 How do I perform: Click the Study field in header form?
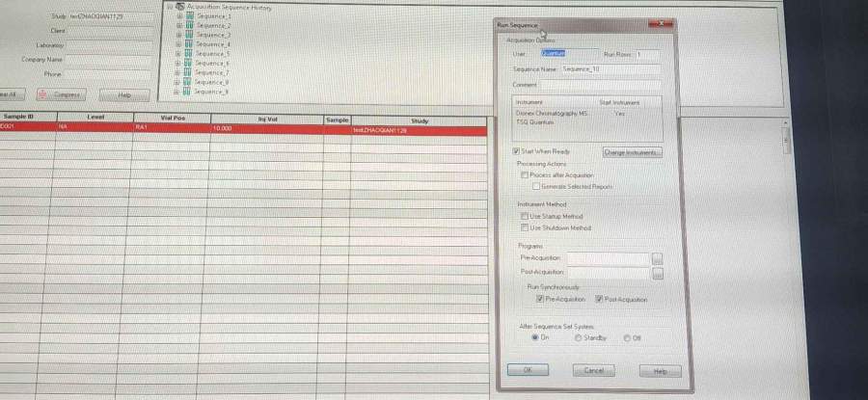(x=111, y=16)
